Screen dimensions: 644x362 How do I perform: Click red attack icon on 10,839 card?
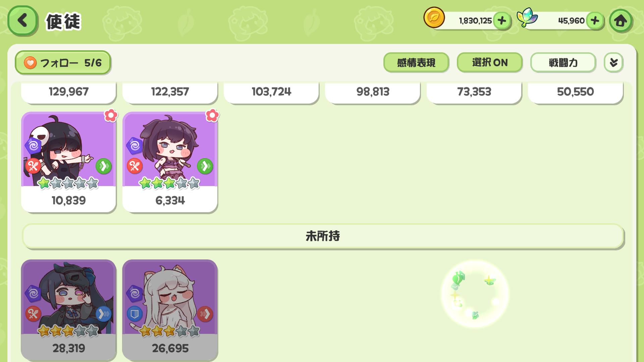(x=33, y=166)
